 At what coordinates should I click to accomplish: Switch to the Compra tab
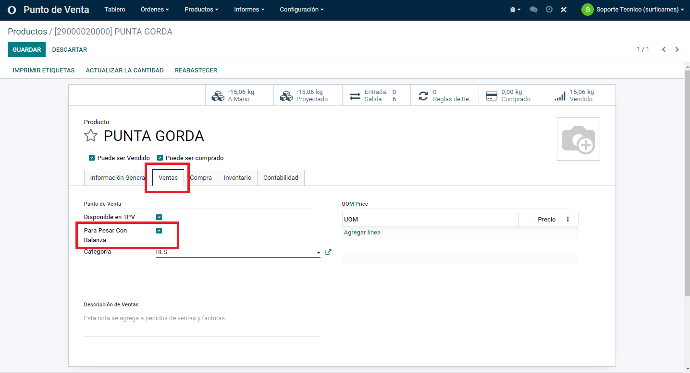tap(201, 178)
